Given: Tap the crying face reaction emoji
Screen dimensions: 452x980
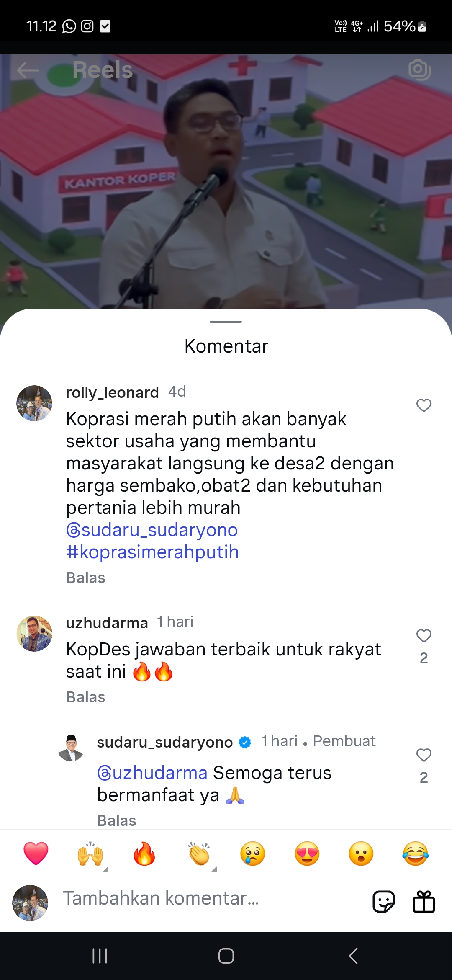Looking at the screenshot, I should (253, 854).
